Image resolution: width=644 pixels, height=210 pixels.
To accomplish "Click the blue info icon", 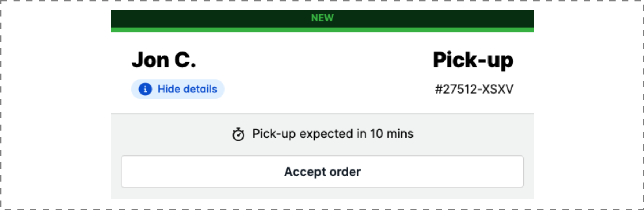I will point(145,89).
